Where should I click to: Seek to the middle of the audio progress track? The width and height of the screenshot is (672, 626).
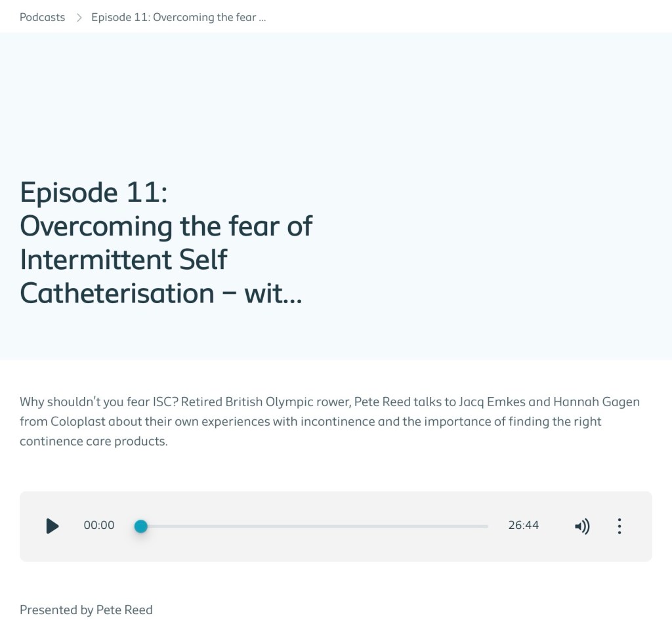pyautogui.click(x=314, y=526)
